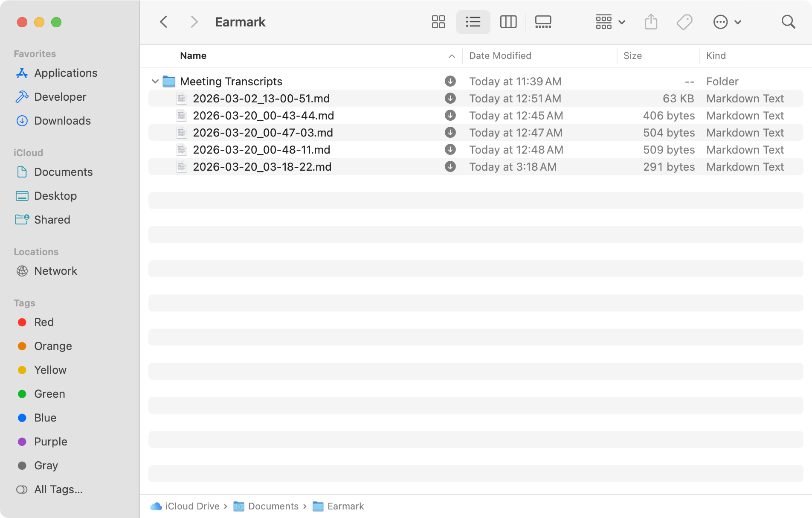
Task: Switch to gallery view layout
Action: coord(543,22)
